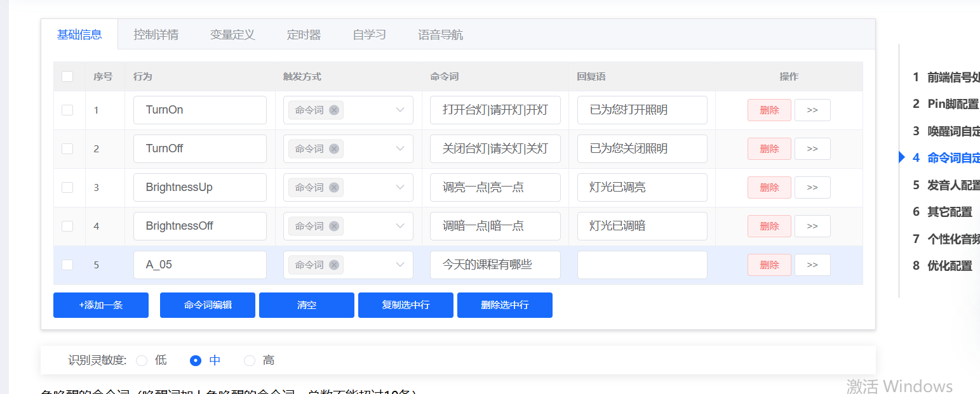Check the row checkbox for BrightnessUp
The width and height of the screenshot is (980, 394).
[67, 187]
